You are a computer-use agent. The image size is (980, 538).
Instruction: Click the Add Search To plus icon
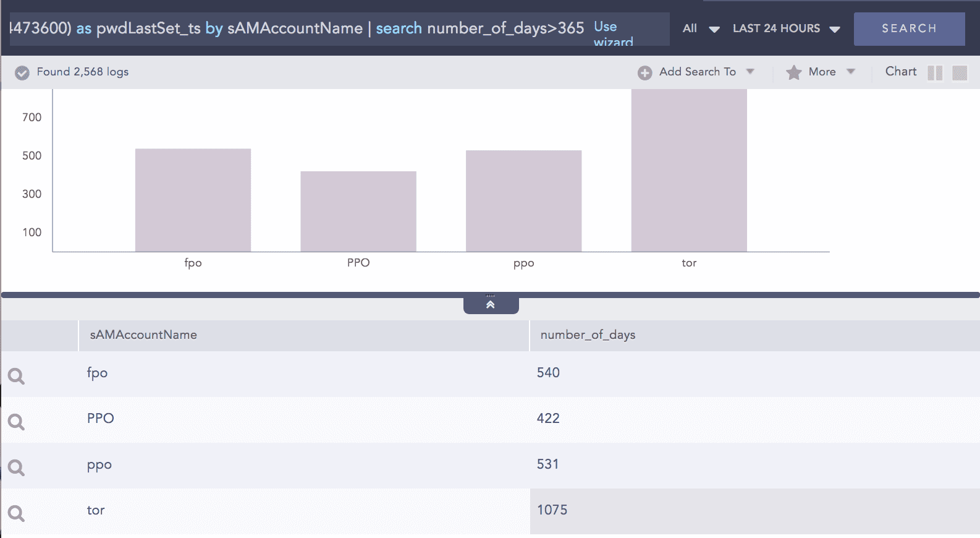(644, 72)
